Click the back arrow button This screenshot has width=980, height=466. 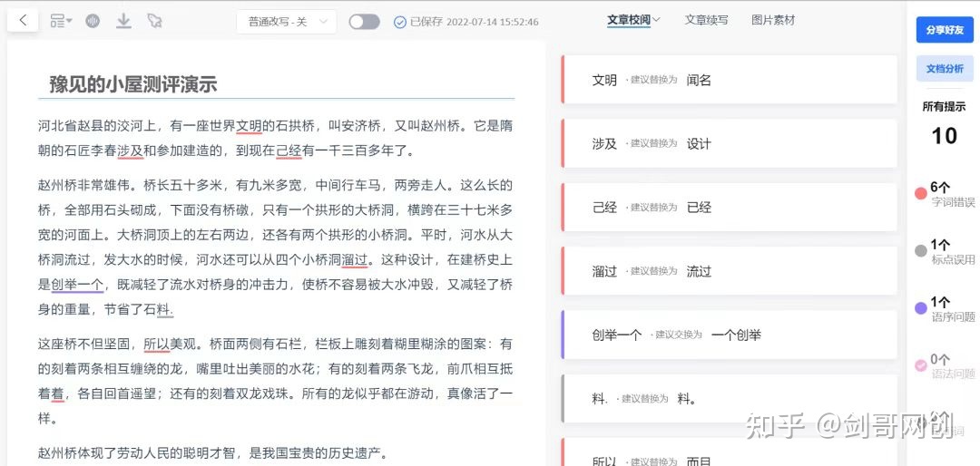click(23, 20)
